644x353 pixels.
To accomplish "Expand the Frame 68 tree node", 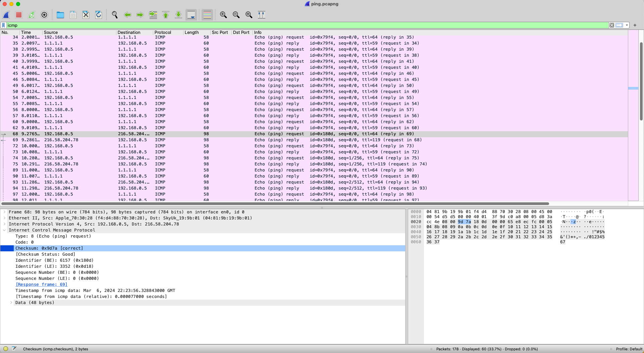I will click(4, 212).
